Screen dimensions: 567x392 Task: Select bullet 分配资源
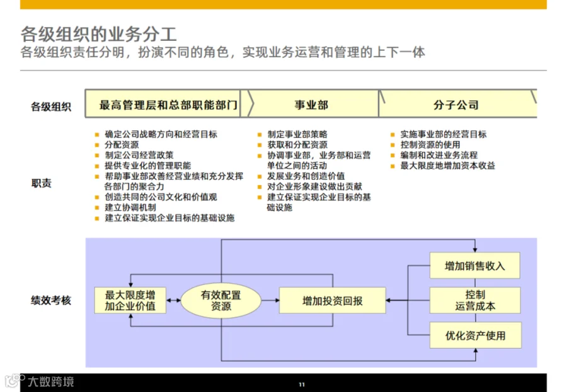click(x=122, y=145)
